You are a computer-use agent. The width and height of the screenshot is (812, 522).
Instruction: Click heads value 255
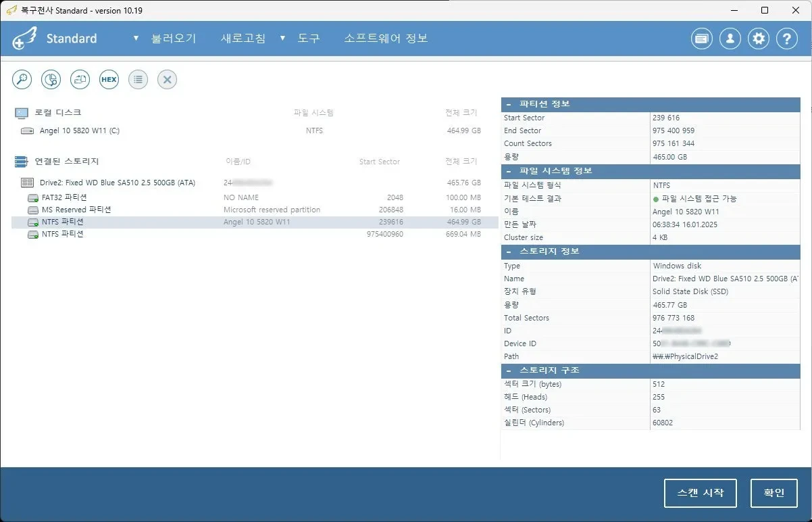click(659, 397)
